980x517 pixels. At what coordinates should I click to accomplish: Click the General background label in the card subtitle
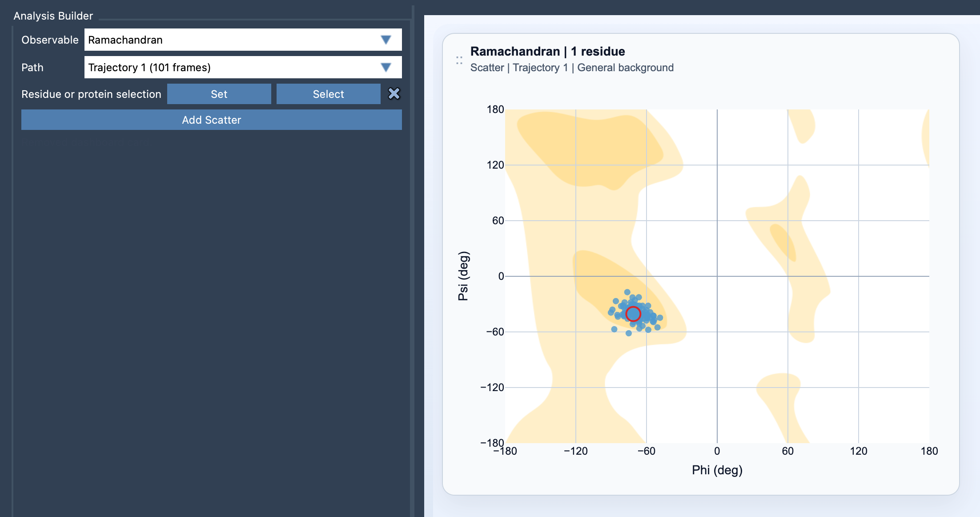(x=625, y=68)
